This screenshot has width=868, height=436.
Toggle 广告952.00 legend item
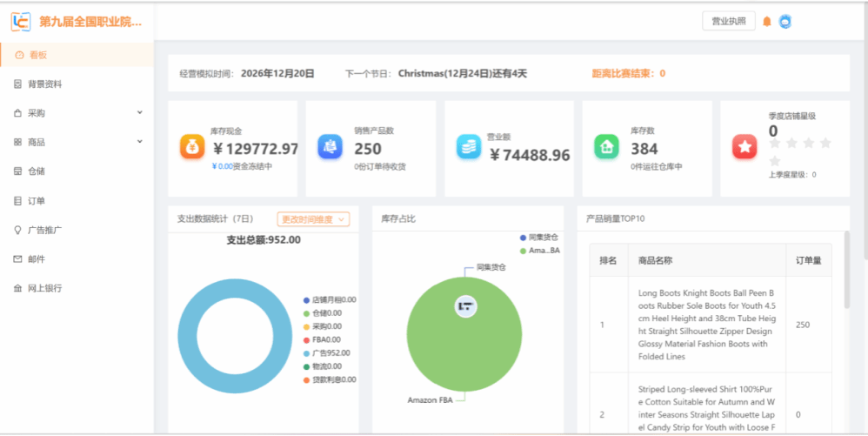(327, 353)
